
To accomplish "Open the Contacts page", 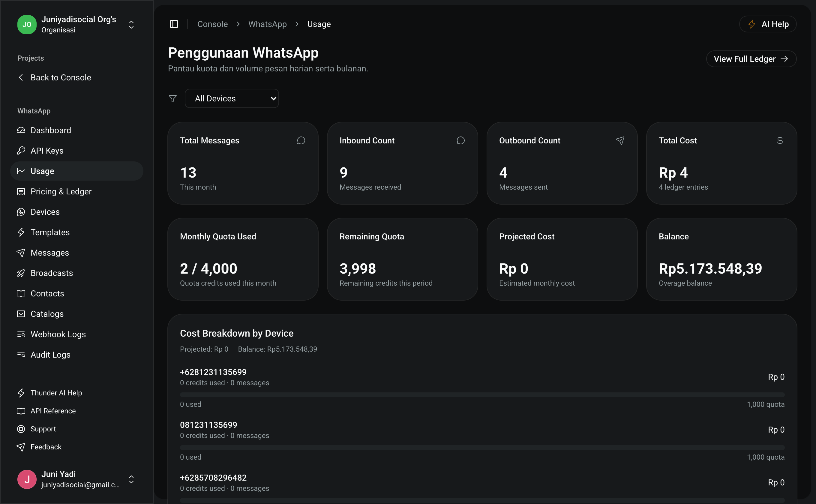I will [77, 293].
